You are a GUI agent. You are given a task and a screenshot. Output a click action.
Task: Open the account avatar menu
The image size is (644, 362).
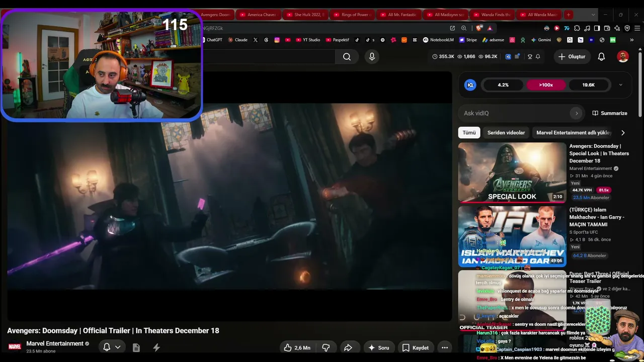[x=623, y=57]
